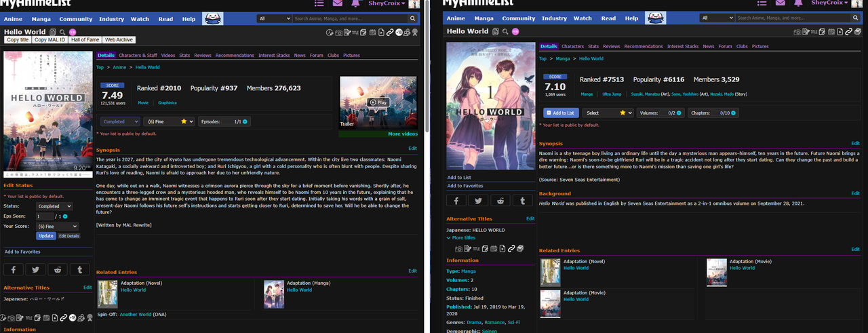Click pink badge icon beside anime title
The width and height of the screenshot is (868, 333).
coord(73,32)
